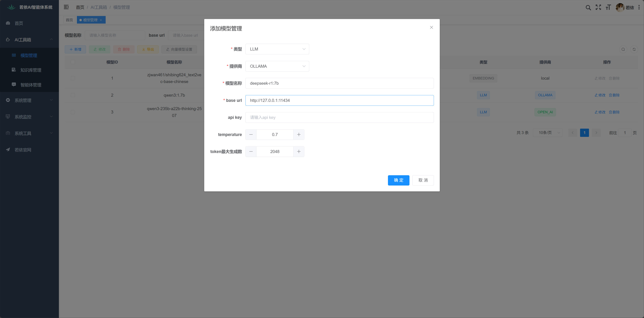Decrease token最大生成数 with the minus button

point(251,152)
